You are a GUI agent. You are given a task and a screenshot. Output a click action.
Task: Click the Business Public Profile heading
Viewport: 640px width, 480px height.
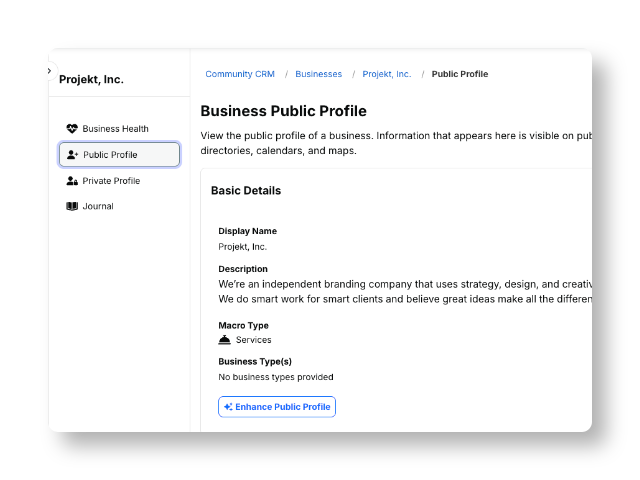(x=284, y=111)
